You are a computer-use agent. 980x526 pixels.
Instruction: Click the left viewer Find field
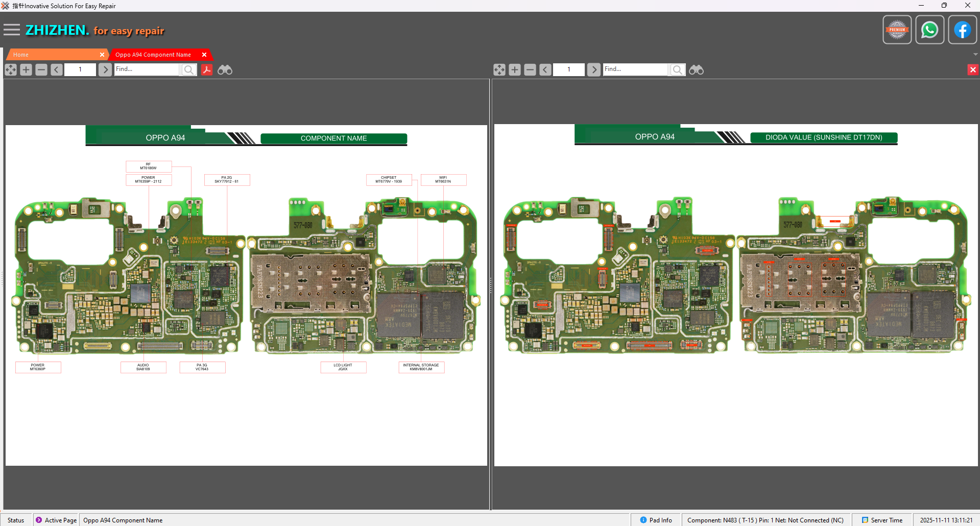(147, 69)
